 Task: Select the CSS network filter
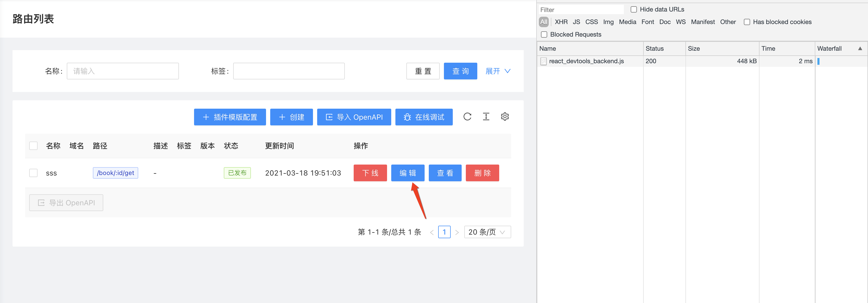[x=591, y=22]
